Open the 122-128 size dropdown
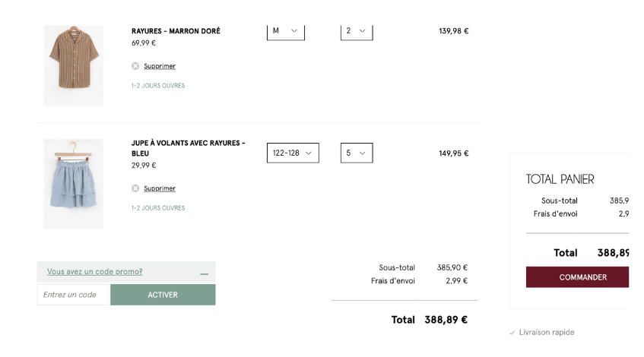 (x=293, y=153)
